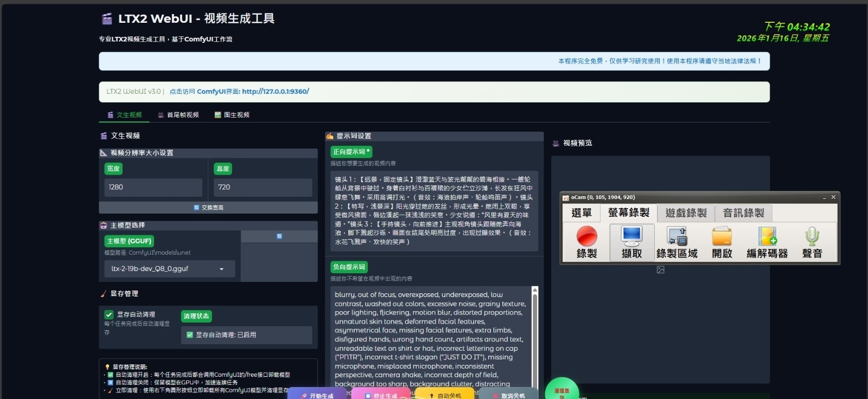Image resolution: width=868 pixels, height=399 pixels.
Task: Click the 編解碼器 codec film icon in oCam
Action: tap(767, 236)
